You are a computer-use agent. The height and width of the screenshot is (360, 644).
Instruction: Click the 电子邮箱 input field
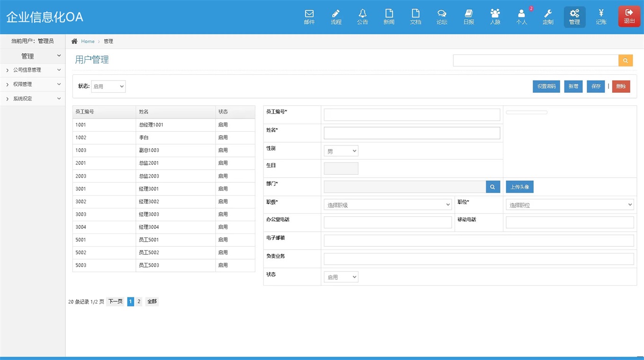point(479,241)
